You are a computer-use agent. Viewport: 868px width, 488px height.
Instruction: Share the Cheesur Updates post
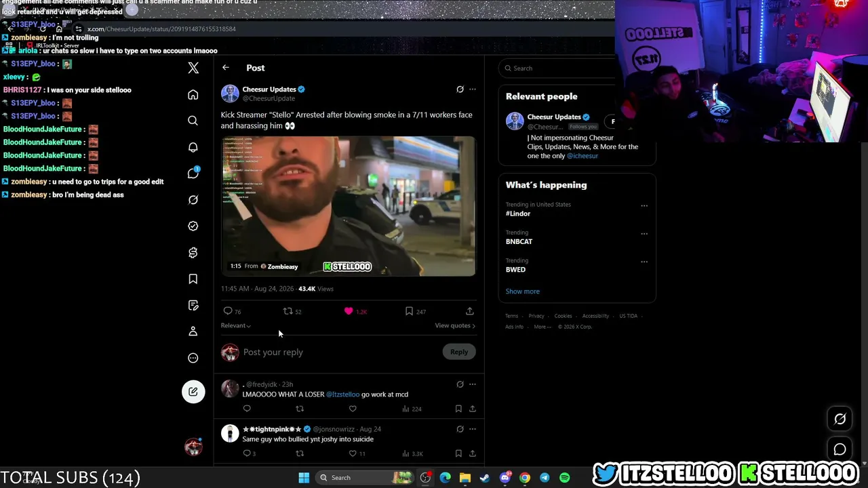tap(469, 311)
